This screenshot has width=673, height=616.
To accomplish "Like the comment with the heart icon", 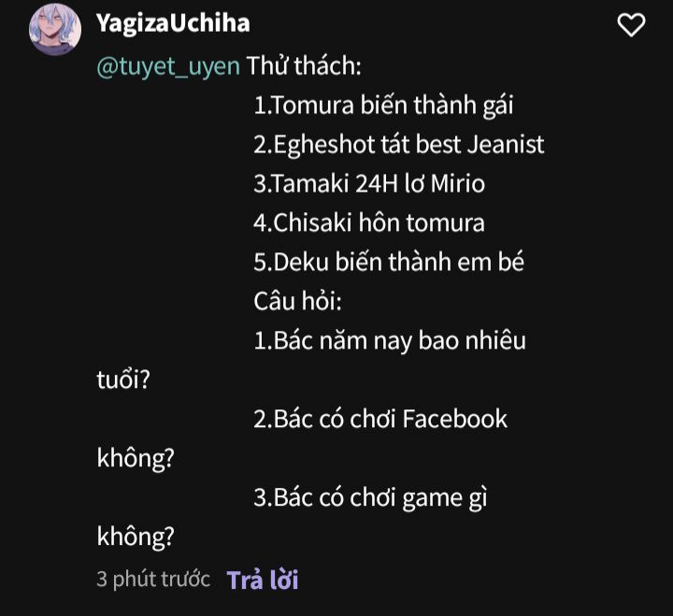I will (631, 25).
